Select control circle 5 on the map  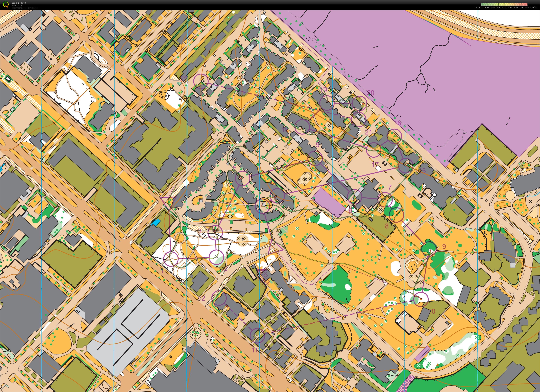tap(315, 158)
